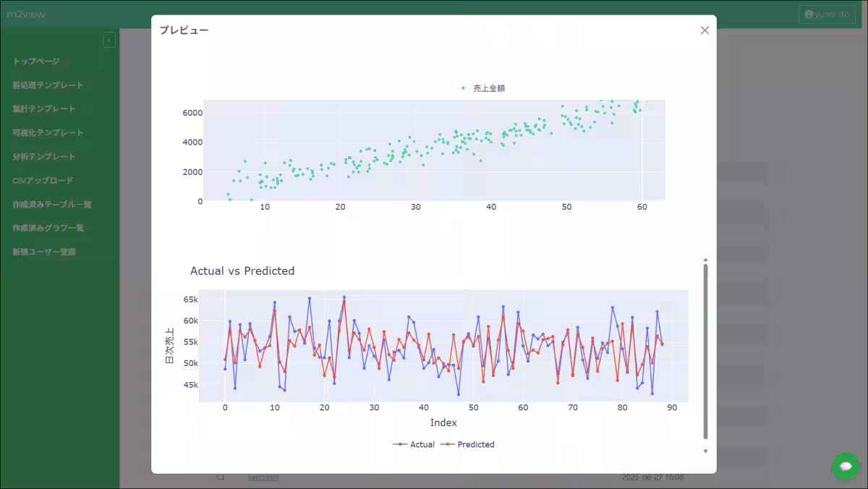Click the m2view logo
The width and height of the screenshot is (868, 489).
coord(26,14)
